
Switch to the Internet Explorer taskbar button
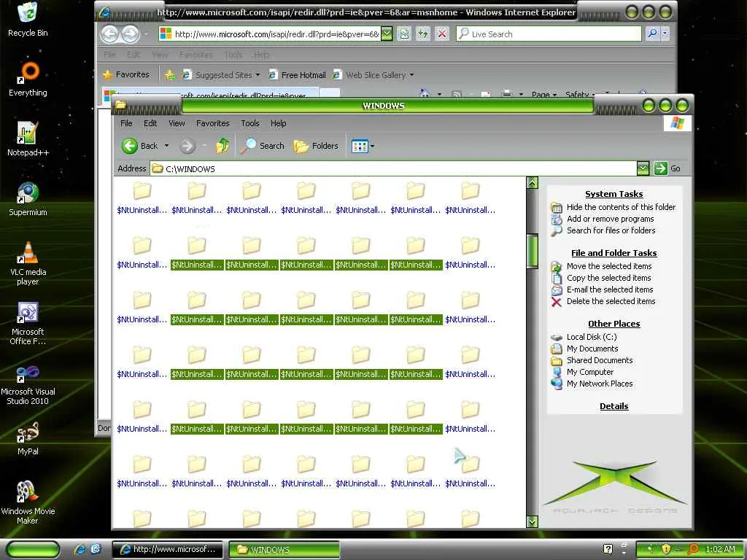[167, 549]
